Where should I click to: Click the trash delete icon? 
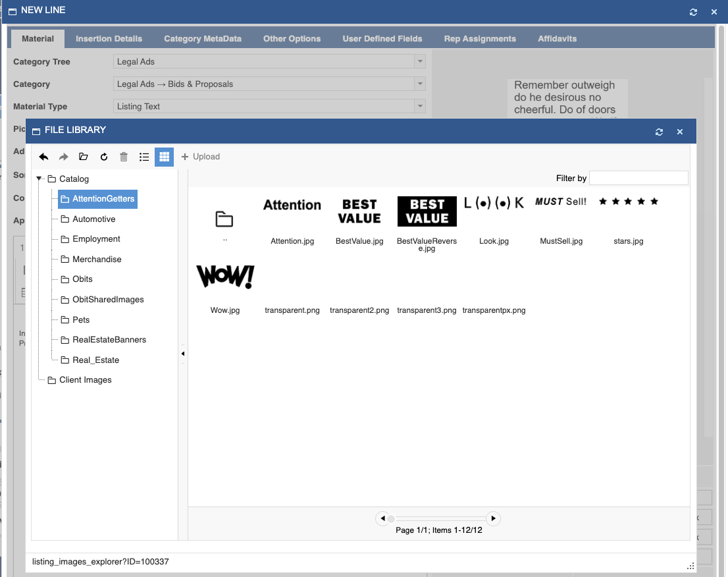124,157
